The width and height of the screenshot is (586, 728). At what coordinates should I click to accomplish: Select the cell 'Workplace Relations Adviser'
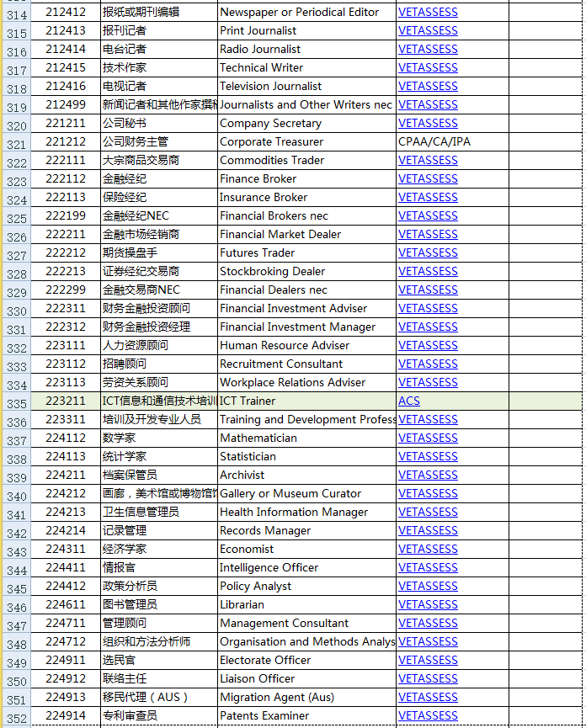tap(306, 383)
